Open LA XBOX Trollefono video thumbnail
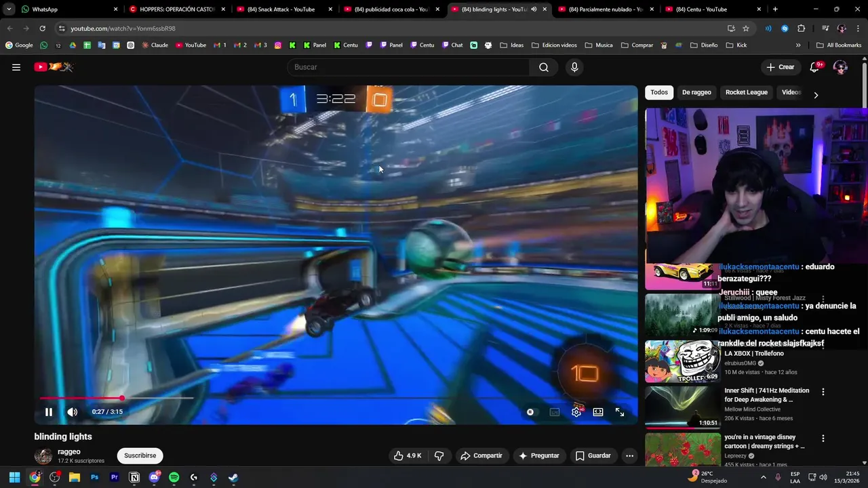 click(682, 361)
